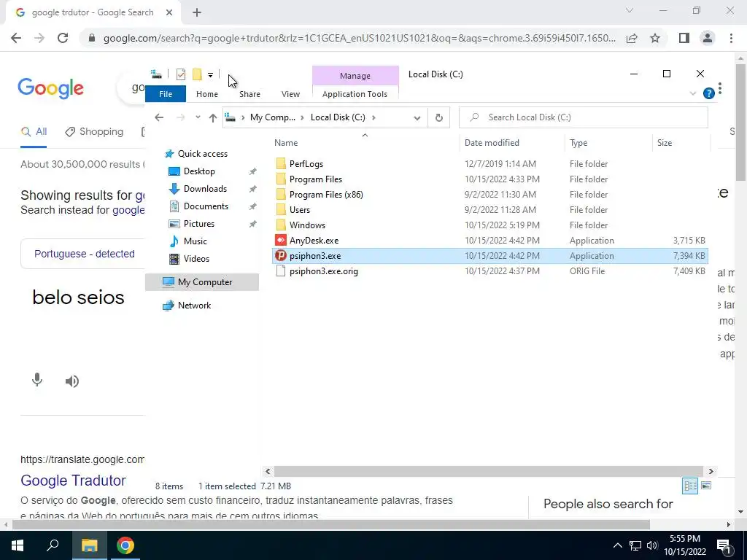Switch to the Share ribbon tab
Viewport: 747px width, 560px height.
click(249, 94)
